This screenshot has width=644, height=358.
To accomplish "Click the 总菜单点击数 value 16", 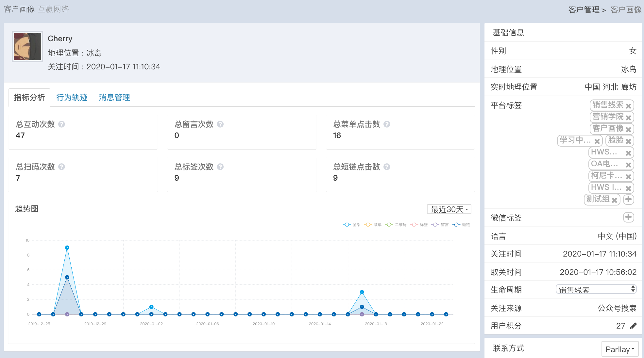I will (337, 135).
